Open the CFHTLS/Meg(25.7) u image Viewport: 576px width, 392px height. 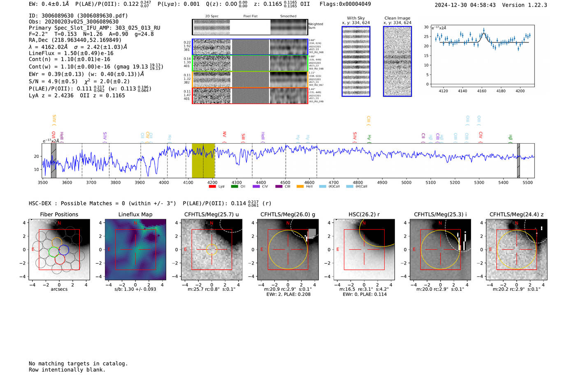coord(211,250)
